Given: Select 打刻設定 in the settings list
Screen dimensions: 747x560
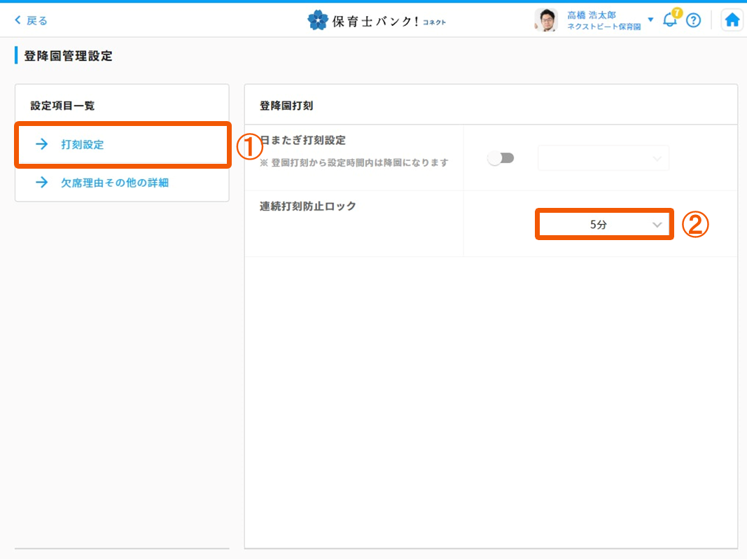Looking at the screenshot, I should point(83,145).
